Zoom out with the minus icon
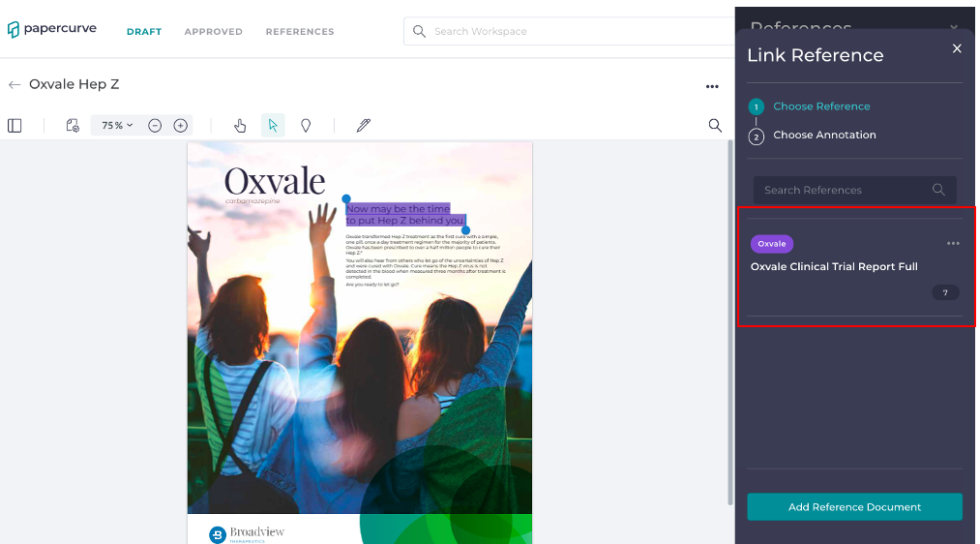The image size is (980, 544). pos(155,126)
